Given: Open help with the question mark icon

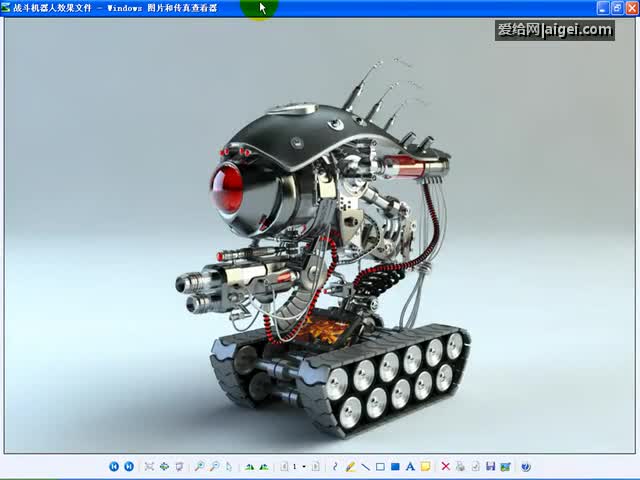Looking at the screenshot, I should tap(526, 467).
